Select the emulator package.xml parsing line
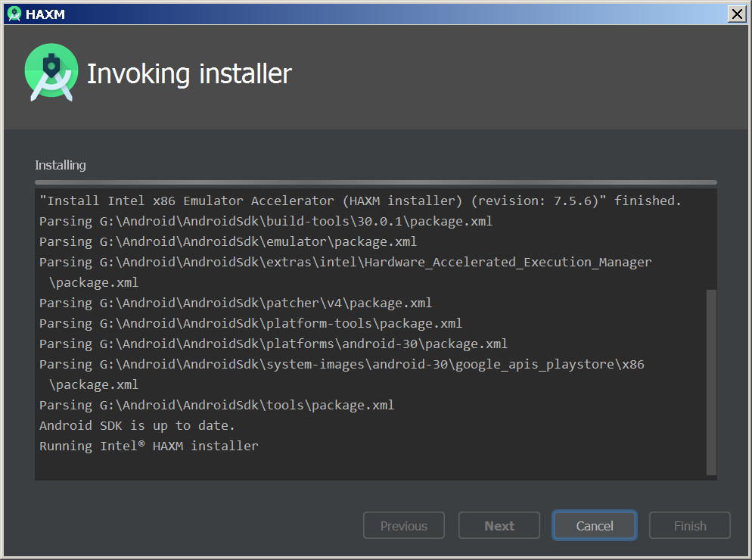Screen dimensions: 752x560 click(x=228, y=241)
